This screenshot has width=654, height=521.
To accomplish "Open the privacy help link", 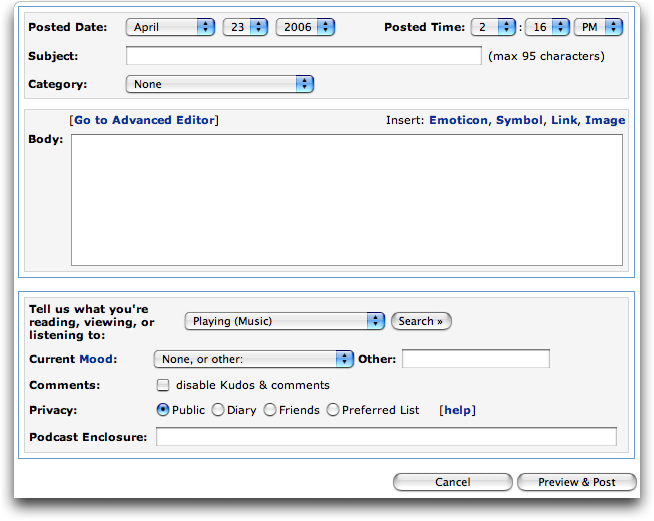I will click(x=457, y=410).
